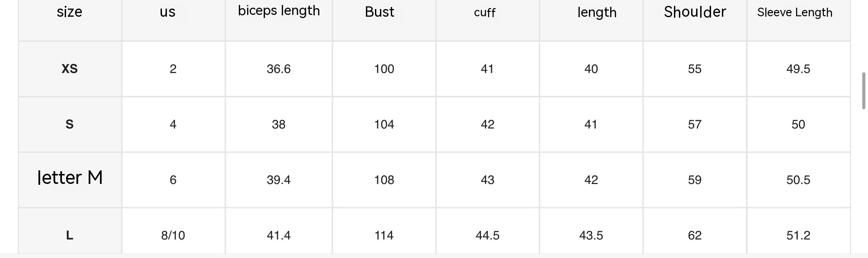Click the 'size' column header
The height and width of the screenshot is (258, 868).
[70, 12]
